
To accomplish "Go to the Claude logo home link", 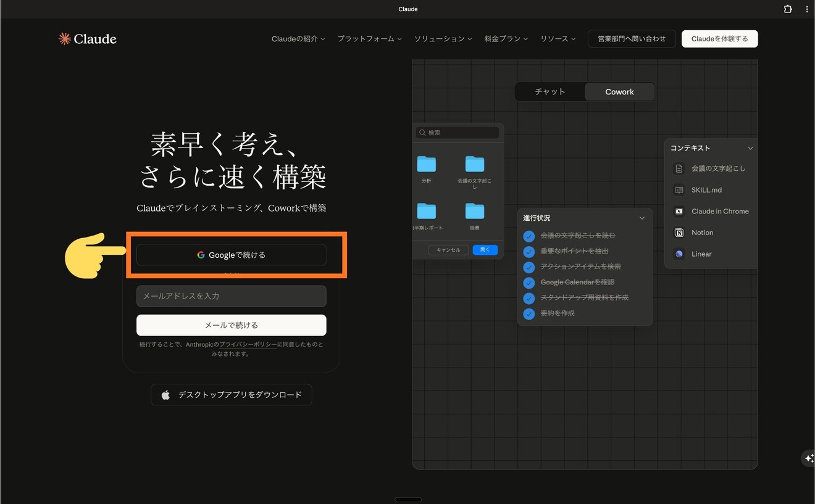I will pyautogui.click(x=87, y=39).
